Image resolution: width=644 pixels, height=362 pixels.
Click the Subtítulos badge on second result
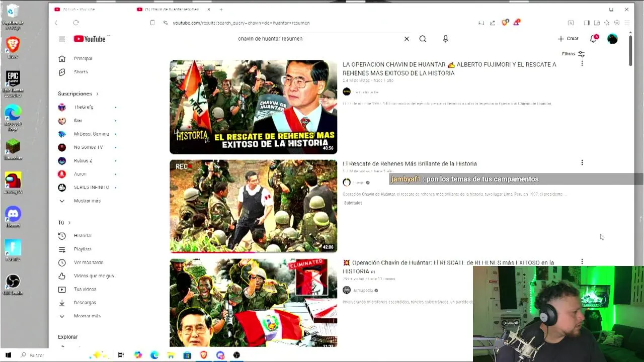(353, 203)
